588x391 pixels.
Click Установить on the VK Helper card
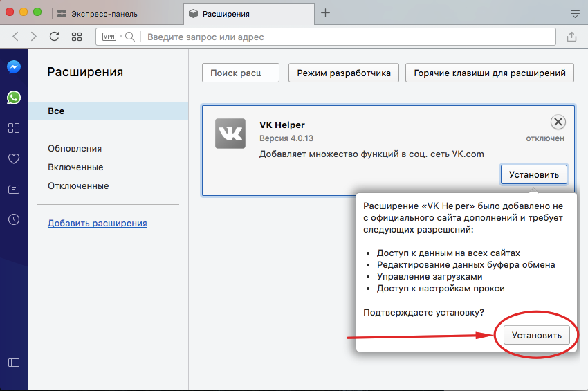point(533,174)
